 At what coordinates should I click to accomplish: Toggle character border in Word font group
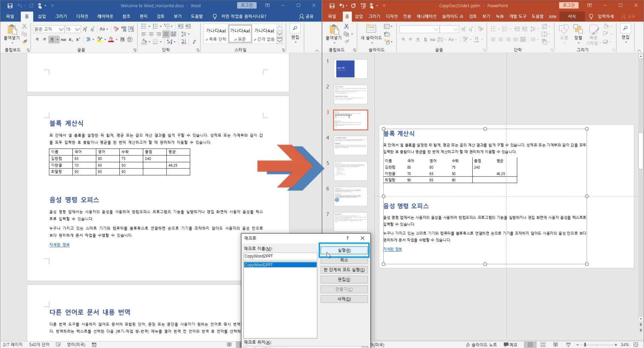(131, 29)
